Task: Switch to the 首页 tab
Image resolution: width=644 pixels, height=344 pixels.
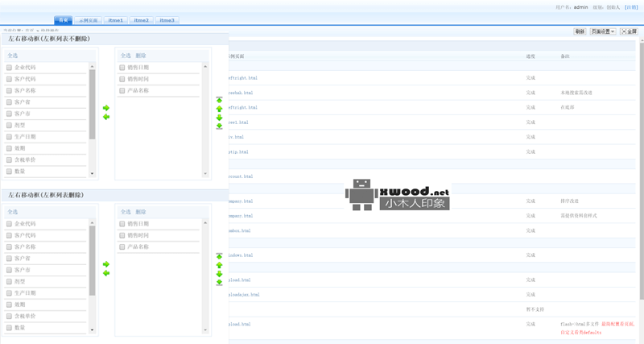Action: click(x=64, y=20)
